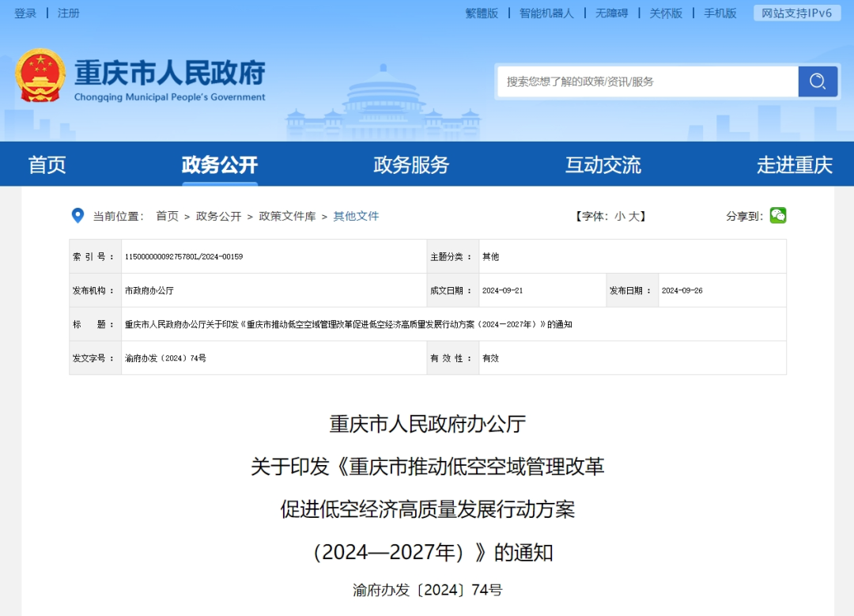Open the 政务公开 menu
The image size is (854, 616).
219,164
